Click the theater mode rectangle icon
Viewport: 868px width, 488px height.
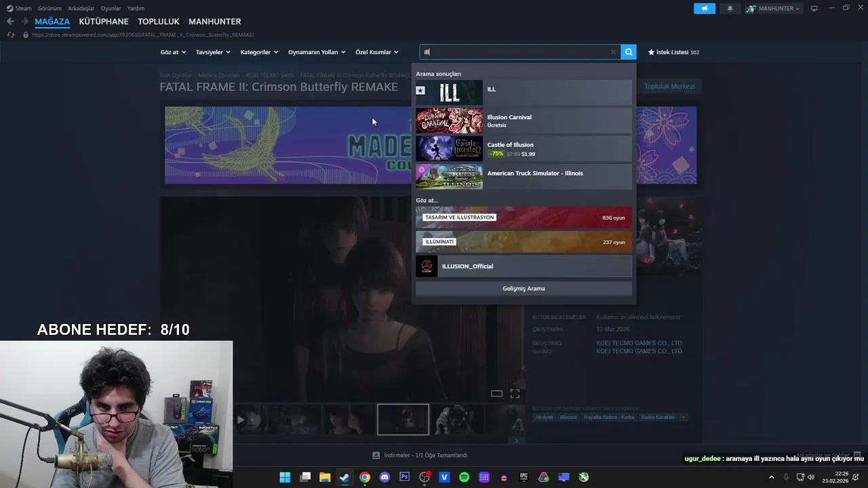pyautogui.click(x=496, y=393)
